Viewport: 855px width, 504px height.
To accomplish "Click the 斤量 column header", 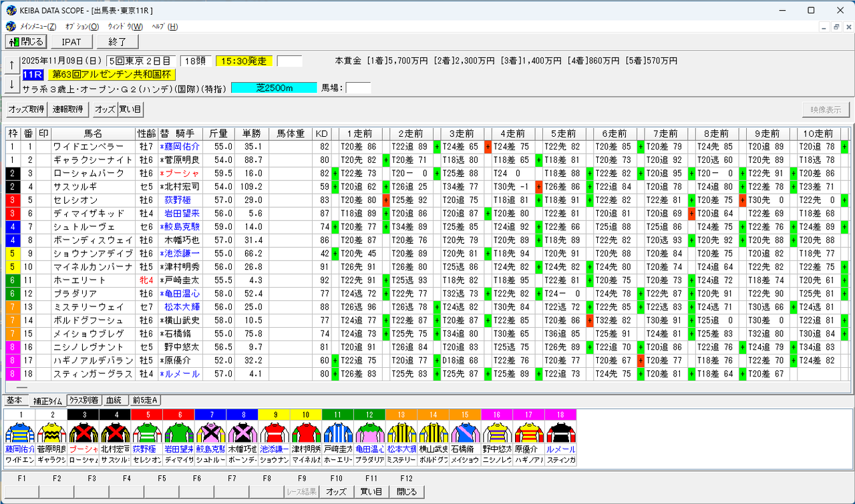I will pos(218,134).
